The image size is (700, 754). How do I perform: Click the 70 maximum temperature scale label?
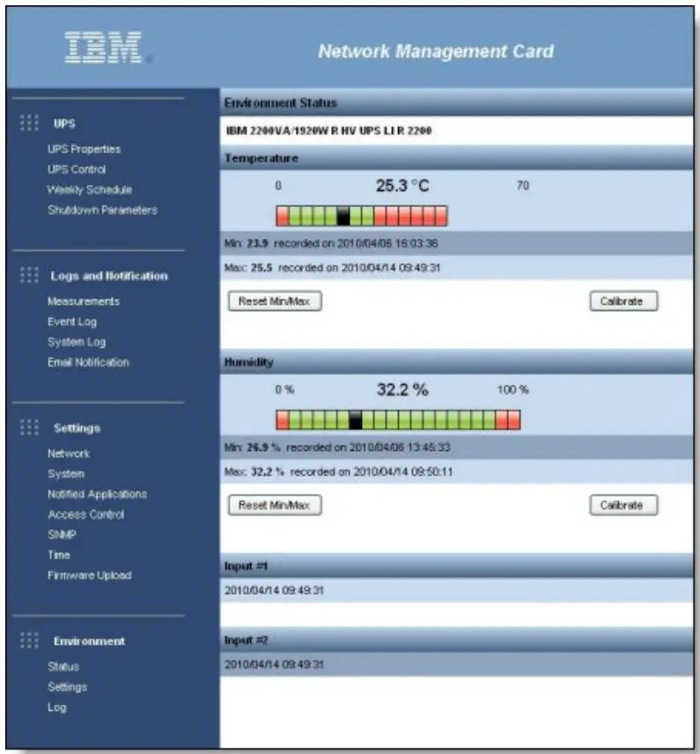[523, 186]
